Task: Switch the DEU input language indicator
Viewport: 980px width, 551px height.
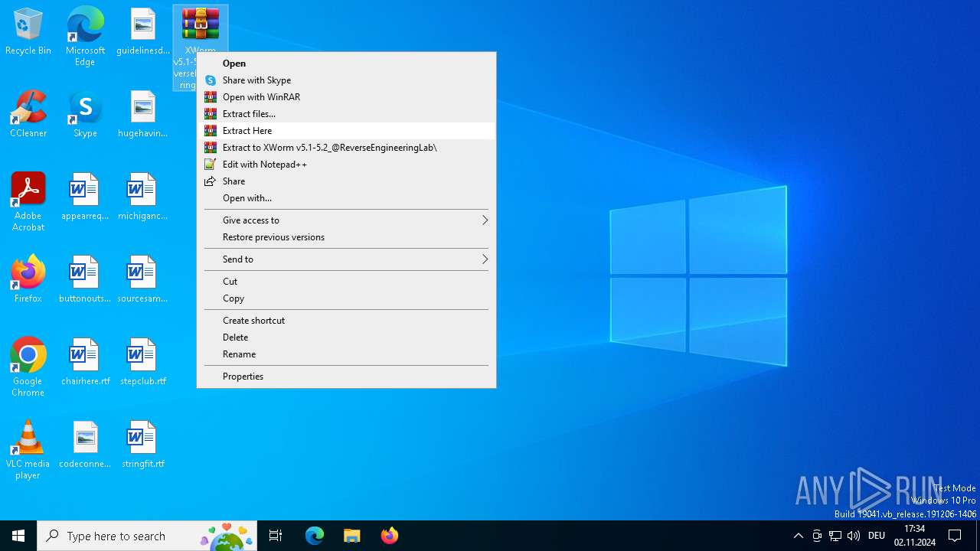Action: (877, 536)
